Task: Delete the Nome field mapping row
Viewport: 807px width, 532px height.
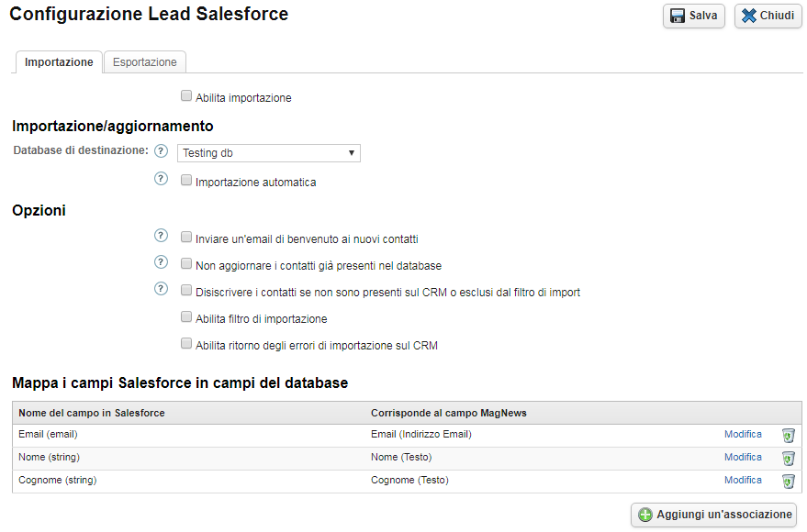Action: tap(788, 459)
